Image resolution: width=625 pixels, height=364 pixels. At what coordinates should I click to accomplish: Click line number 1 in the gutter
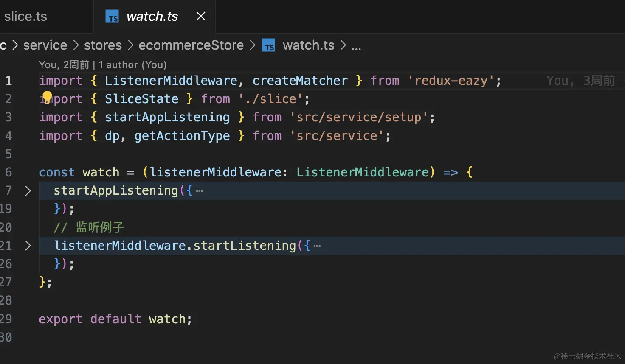(8, 81)
